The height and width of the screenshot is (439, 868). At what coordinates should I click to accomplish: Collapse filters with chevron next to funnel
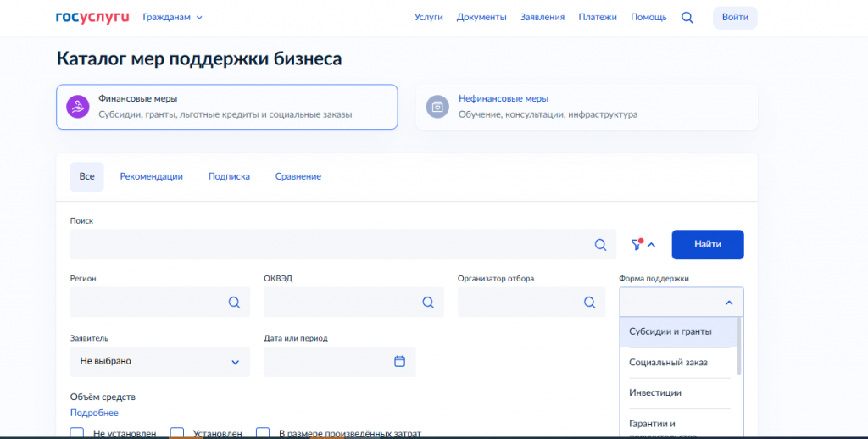(652, 245)
